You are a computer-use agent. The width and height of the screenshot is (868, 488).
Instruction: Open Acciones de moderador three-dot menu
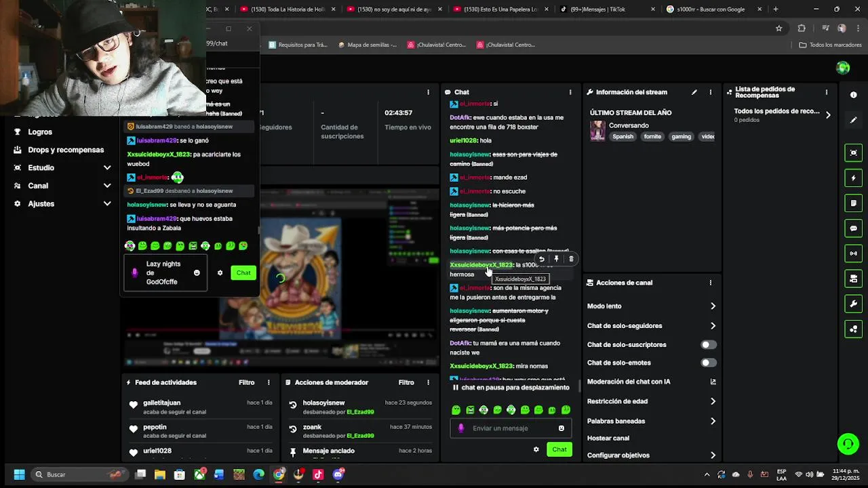428,382
